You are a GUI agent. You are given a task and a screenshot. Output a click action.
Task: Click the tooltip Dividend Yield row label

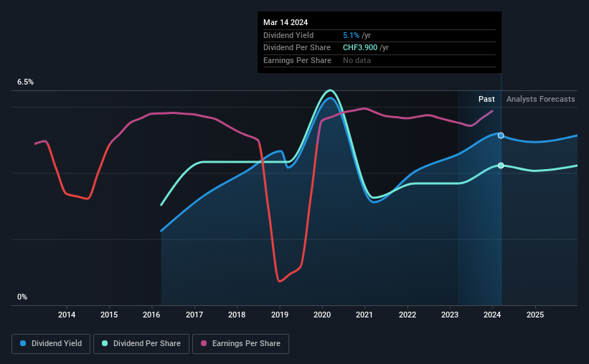coord(288,35)
